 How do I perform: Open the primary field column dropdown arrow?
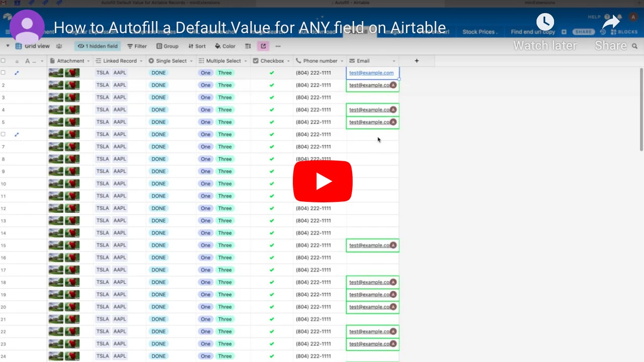pos(42,61)
